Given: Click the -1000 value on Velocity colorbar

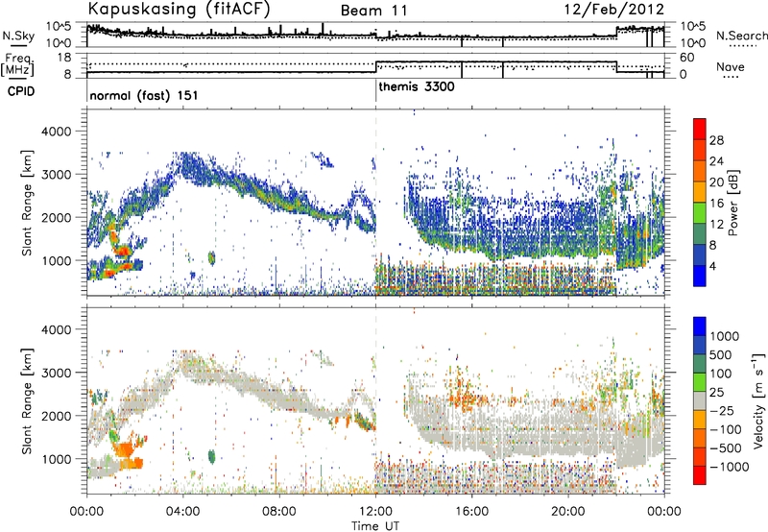Looking at the screenshot, I should point(730,467).
